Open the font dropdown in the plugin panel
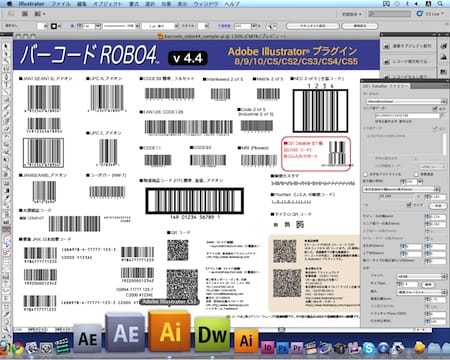The height and width of the screenshot is (360, 450). [x=422, y=276]
